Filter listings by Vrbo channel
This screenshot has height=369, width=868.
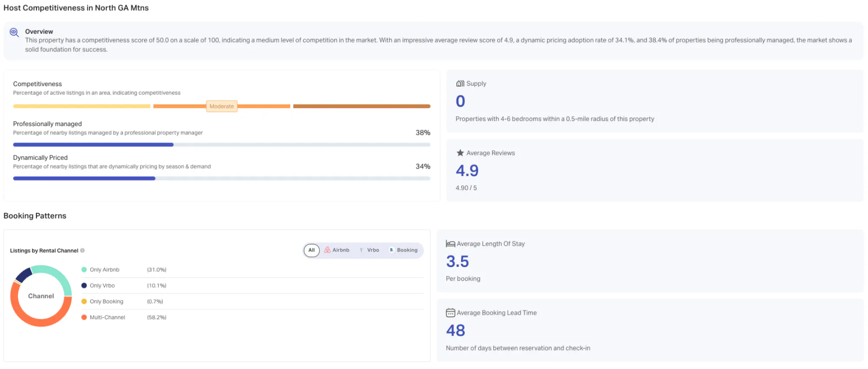(x=370, y=250)
